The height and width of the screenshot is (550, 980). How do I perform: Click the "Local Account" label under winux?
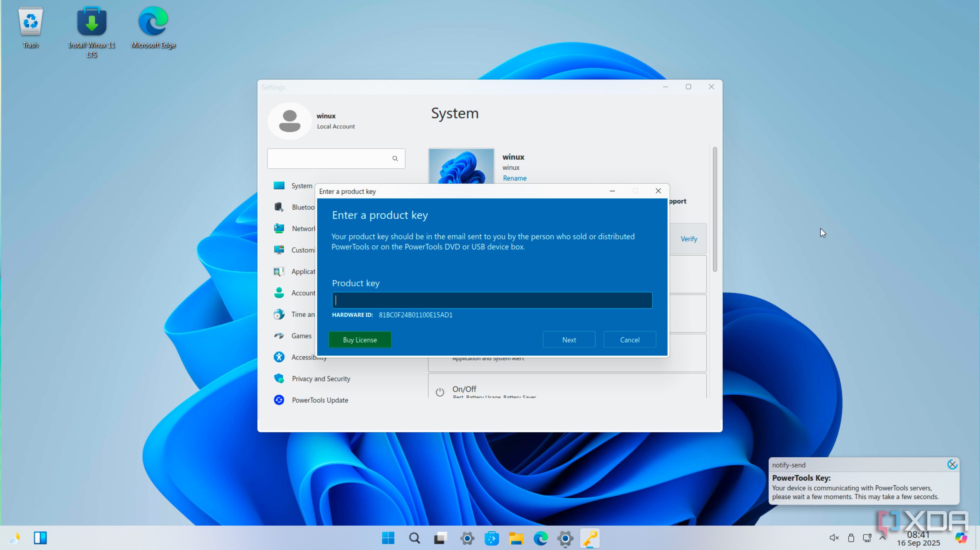click(335, 126)
